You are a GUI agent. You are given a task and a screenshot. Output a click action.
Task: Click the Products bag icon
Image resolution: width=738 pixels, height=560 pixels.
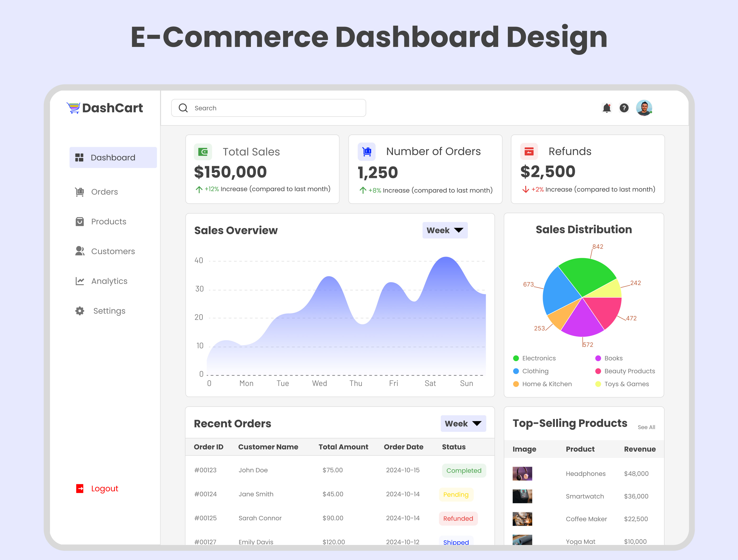79,221
